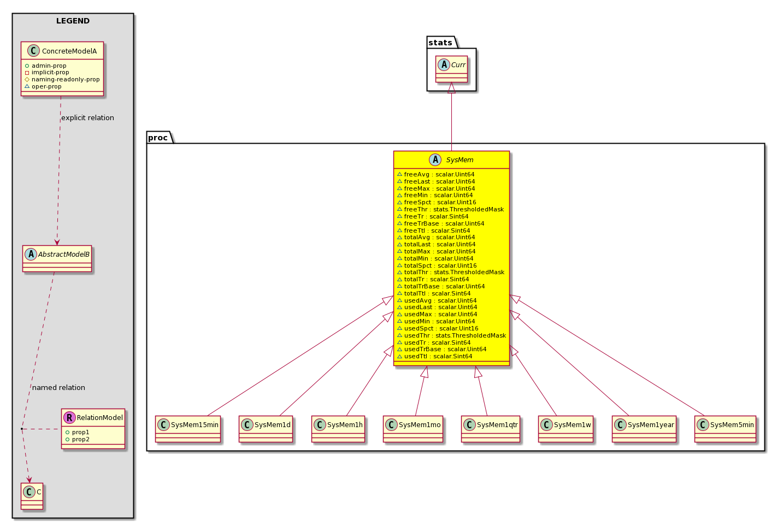This screenshot has height=532, width=783.
Task: Select the SysMem1qtr class label
Action: [497, 424]
